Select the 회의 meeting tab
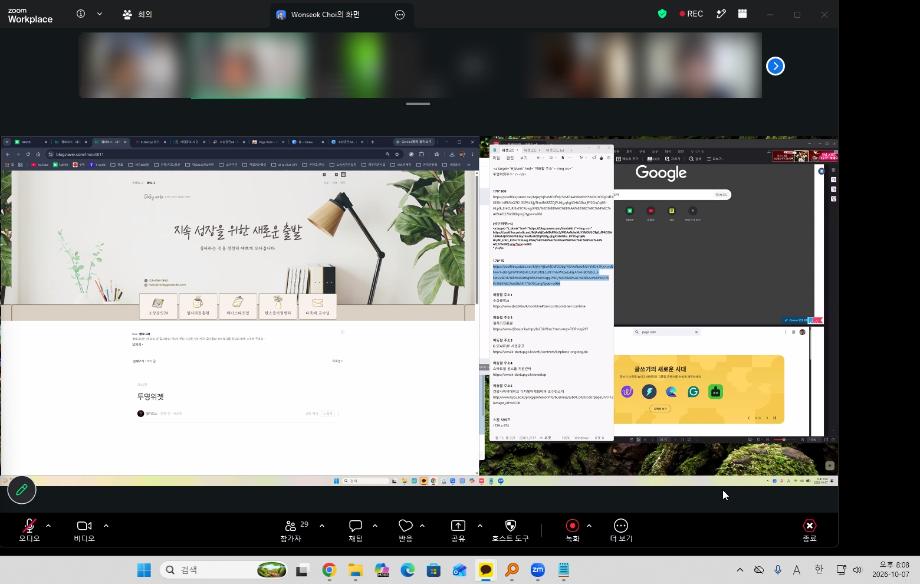Viewport: 920px width, 584px height. click(137, 14)
